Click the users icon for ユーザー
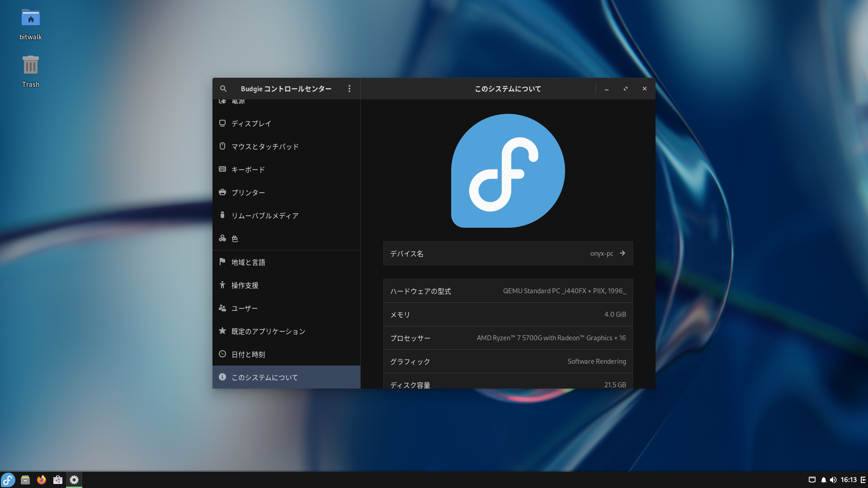The width and height of the screenshot is (868, 488). pos(222,308)
